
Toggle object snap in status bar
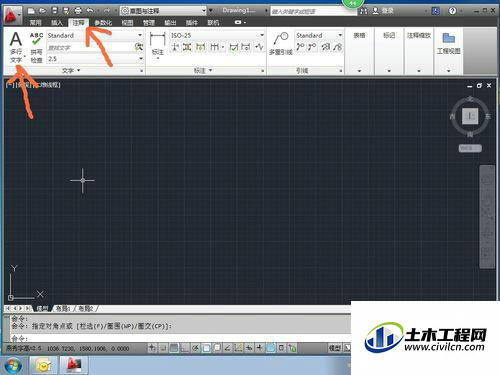[x=206, y=348]
